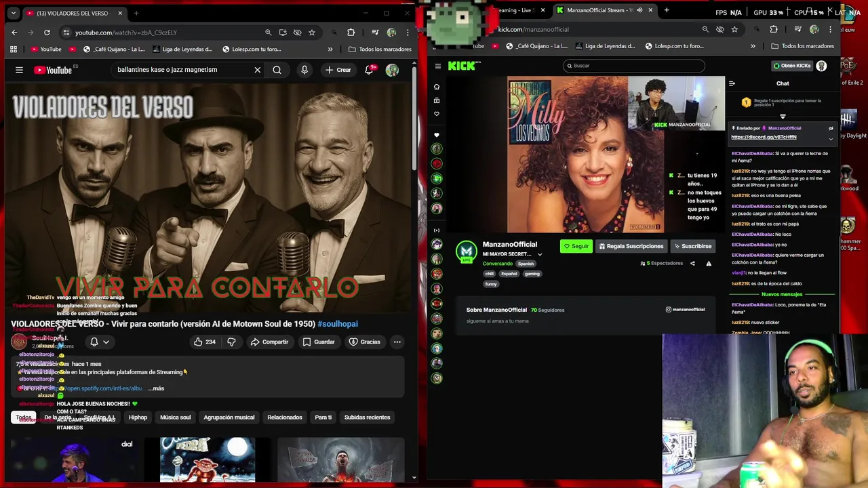Image resolution: width=868 pixels, height=488 pixels.
Task: Open the YouTube hamburger guide menu
Action: point(19,70)
